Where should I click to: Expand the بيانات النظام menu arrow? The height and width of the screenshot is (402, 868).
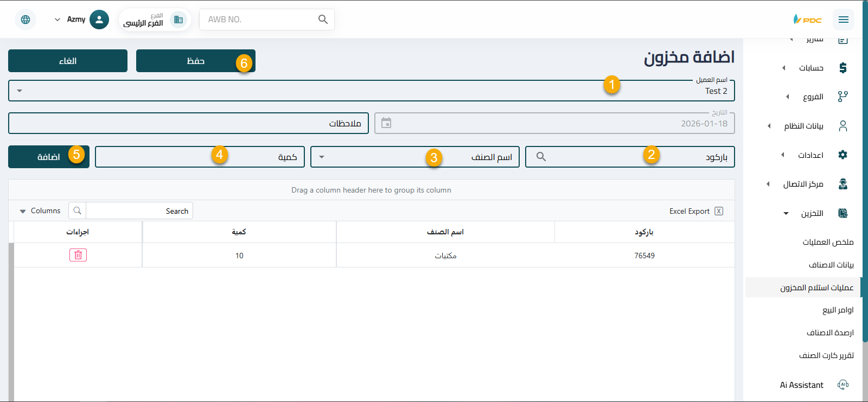click(x=769, y=126)
